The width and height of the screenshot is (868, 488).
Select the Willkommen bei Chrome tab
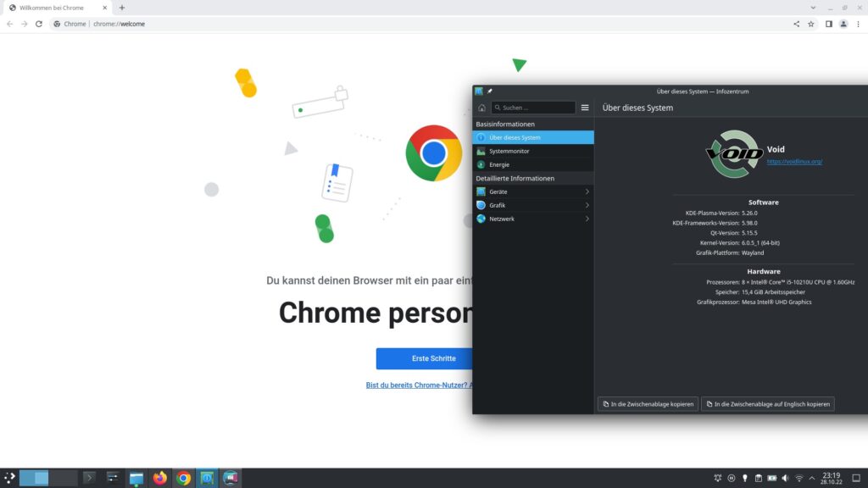tap(57, 8)
